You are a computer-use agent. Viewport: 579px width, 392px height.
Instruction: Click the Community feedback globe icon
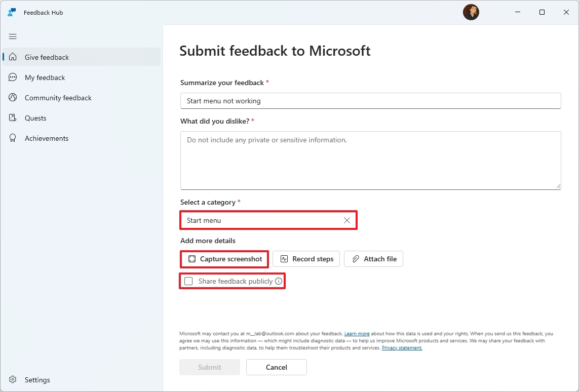[13, 97]
